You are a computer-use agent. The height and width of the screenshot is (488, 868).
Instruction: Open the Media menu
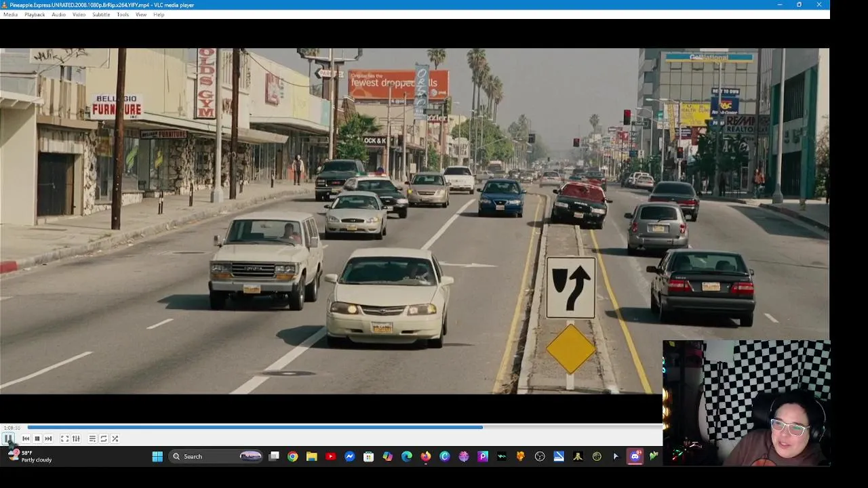11,14
